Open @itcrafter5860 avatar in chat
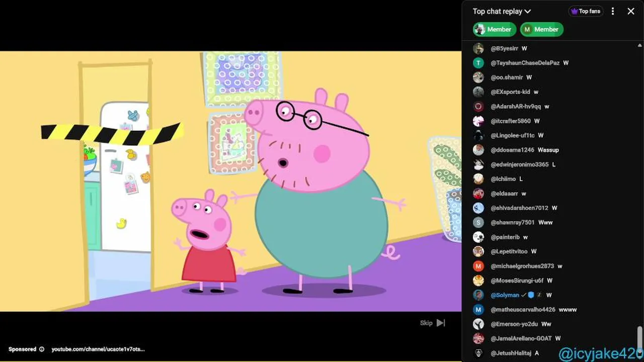This screenshot has height=362, width=644. click(478, 121)
